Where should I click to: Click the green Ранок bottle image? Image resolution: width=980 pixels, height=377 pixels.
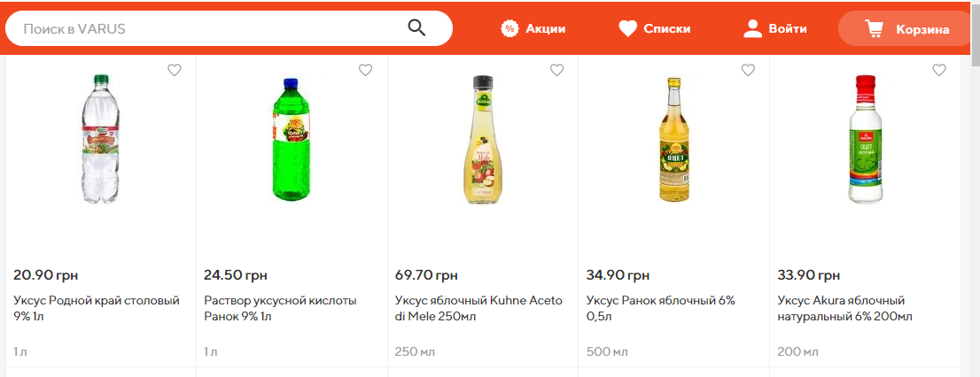[x=290, y=140]
